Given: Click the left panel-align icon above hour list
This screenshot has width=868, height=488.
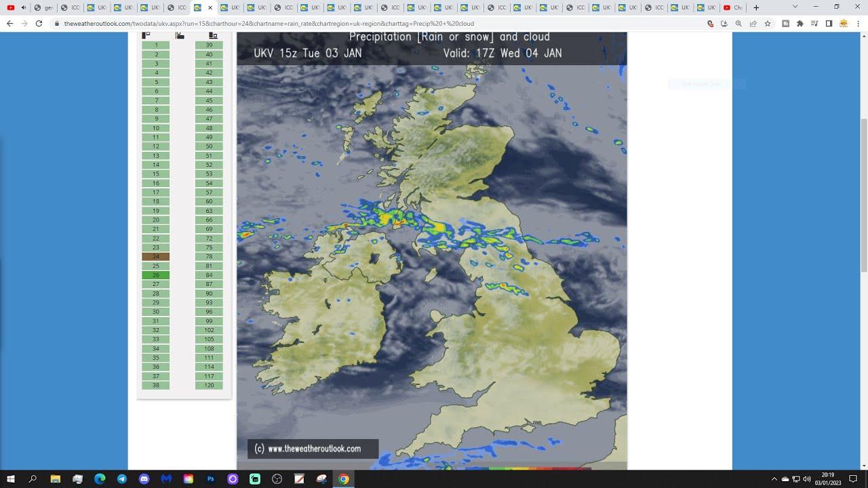Looking at the screenshot, I should coord(146,35).
